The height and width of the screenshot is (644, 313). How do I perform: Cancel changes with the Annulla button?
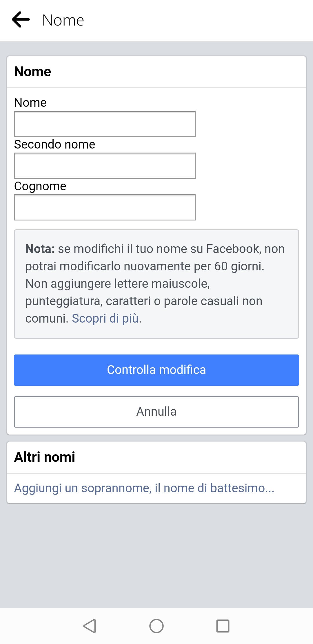(x=156, y=412)
